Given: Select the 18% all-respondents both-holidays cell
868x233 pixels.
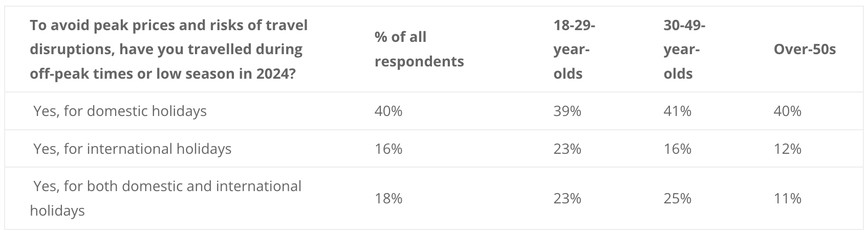Looking at the screenshot, I should click(x=388, y=198).
